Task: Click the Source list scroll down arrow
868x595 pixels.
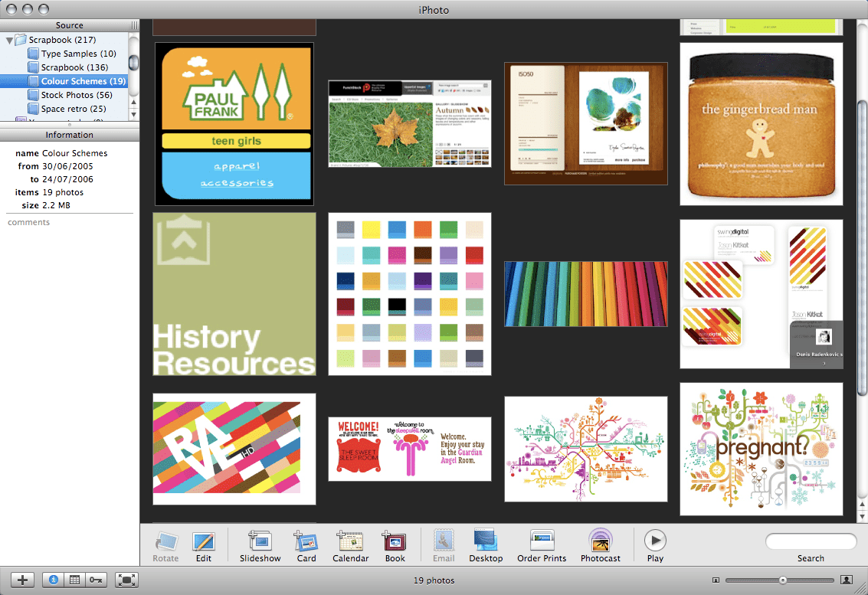Action: click(x=133, y=115)
